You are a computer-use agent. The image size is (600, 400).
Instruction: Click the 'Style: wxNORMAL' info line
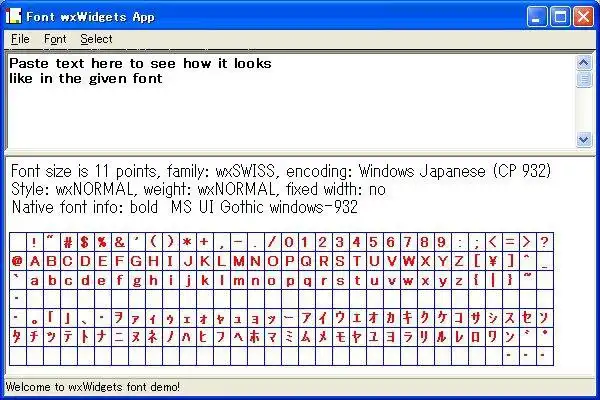(198, 189)
